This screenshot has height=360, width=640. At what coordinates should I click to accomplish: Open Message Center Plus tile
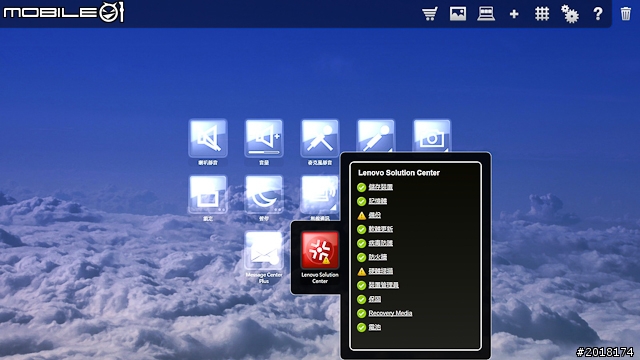click(264, 251)
